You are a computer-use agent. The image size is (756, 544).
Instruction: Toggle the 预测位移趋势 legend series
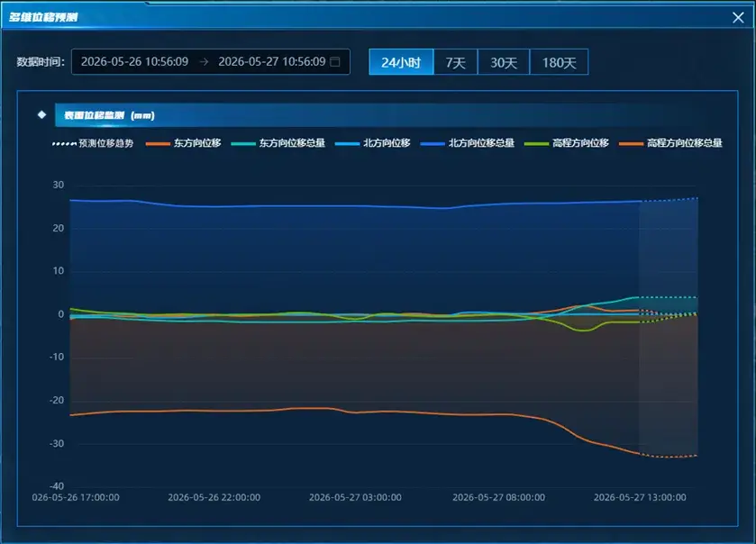(x=93, y=143)
